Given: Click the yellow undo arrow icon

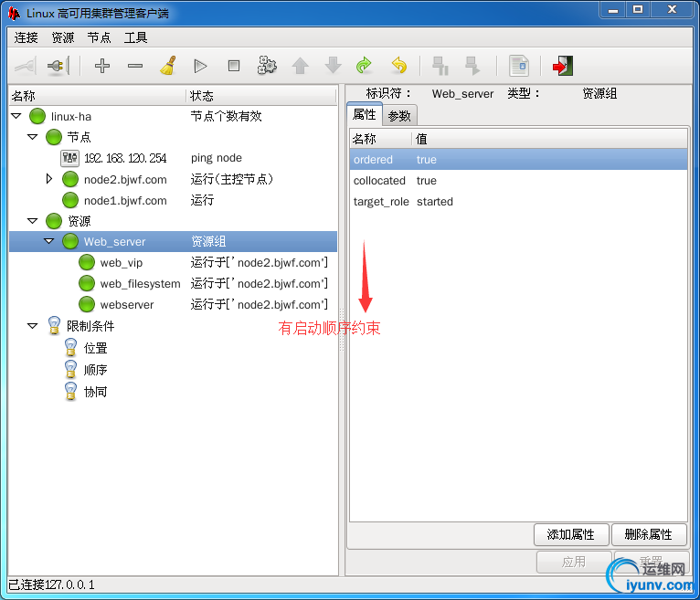Looking at the screenshot, I should coord(398,66).
